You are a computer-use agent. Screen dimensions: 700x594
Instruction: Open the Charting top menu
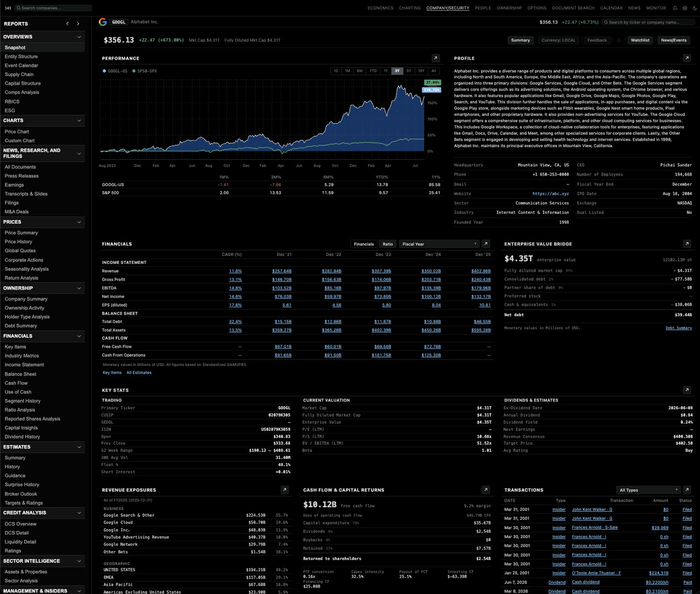(410, 8)
